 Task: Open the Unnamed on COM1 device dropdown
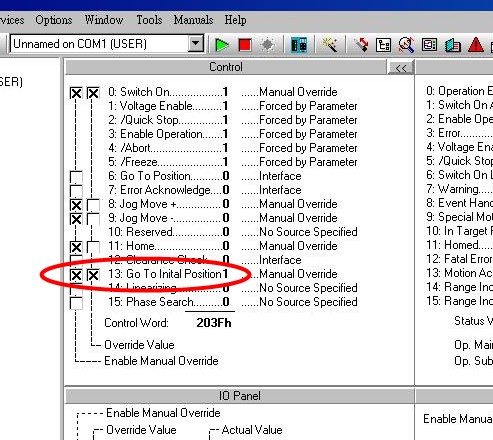tap(196, 44)
